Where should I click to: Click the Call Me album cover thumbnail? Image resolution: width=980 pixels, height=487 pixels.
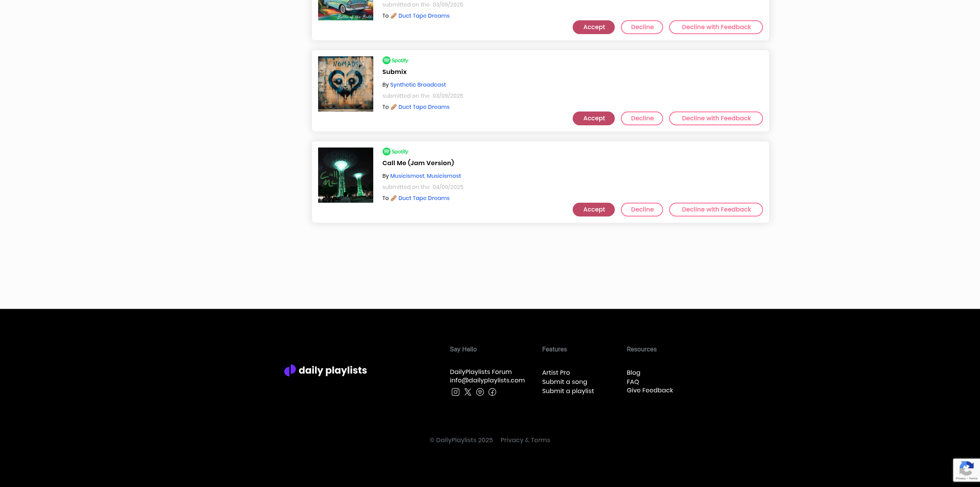[x=346, y=175]
